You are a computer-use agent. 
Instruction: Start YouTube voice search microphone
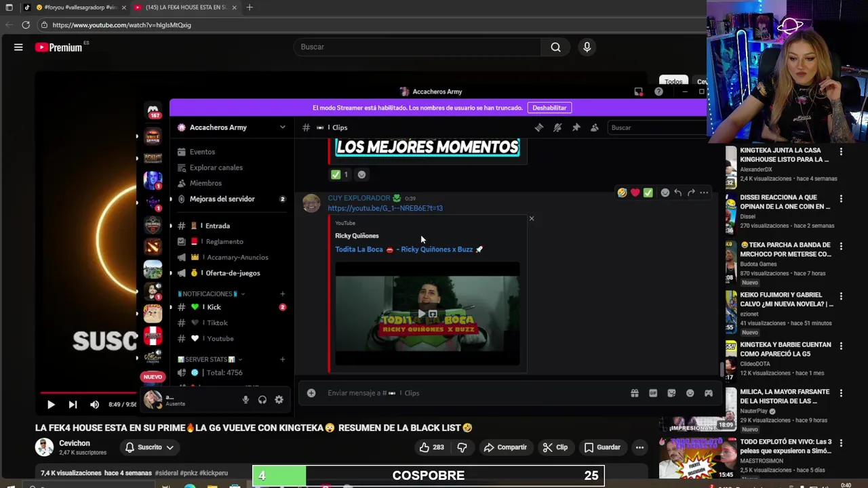587,47
